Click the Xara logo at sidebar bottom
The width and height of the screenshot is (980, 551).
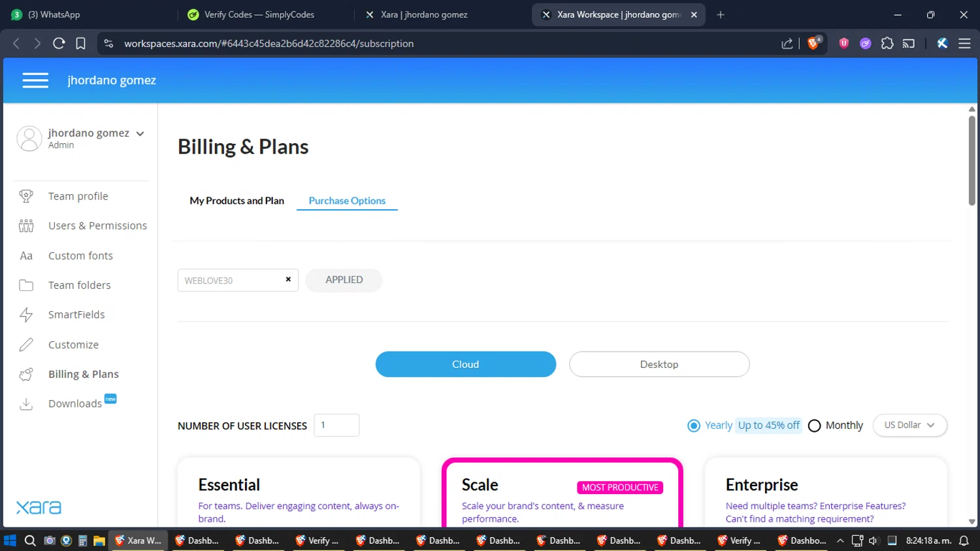pos(39,507)
